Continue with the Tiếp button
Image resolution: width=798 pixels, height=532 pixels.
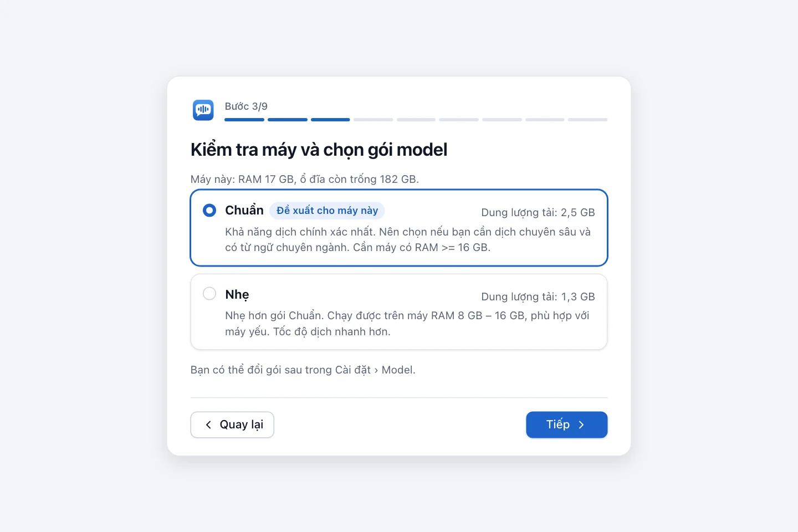click(566, 424)
